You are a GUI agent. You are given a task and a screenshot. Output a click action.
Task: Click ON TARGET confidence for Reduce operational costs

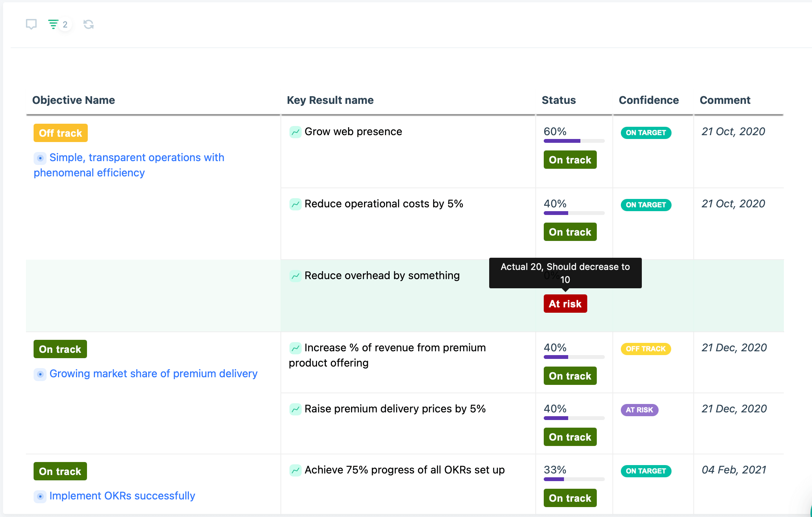[646, 205]
